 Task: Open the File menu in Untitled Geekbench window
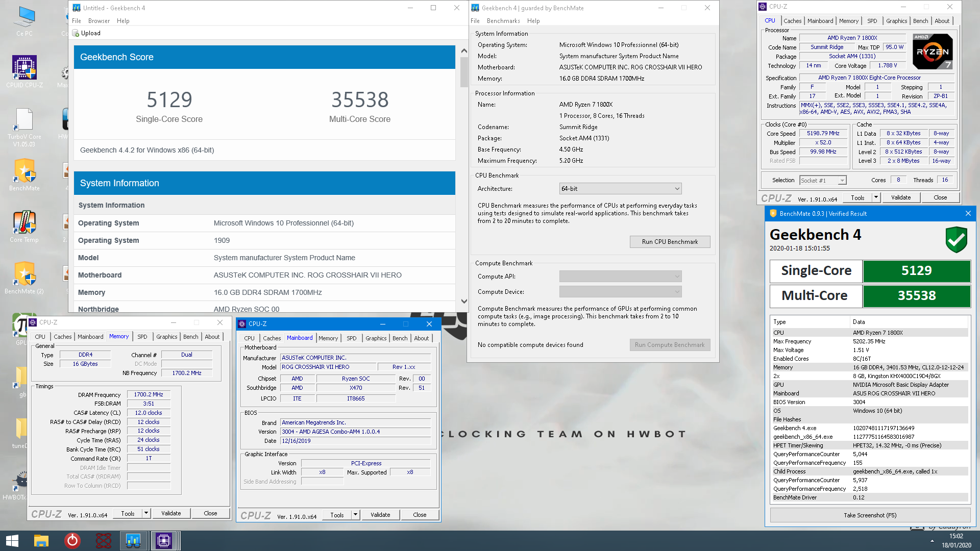pyautogui.click(x=77, y=21)
